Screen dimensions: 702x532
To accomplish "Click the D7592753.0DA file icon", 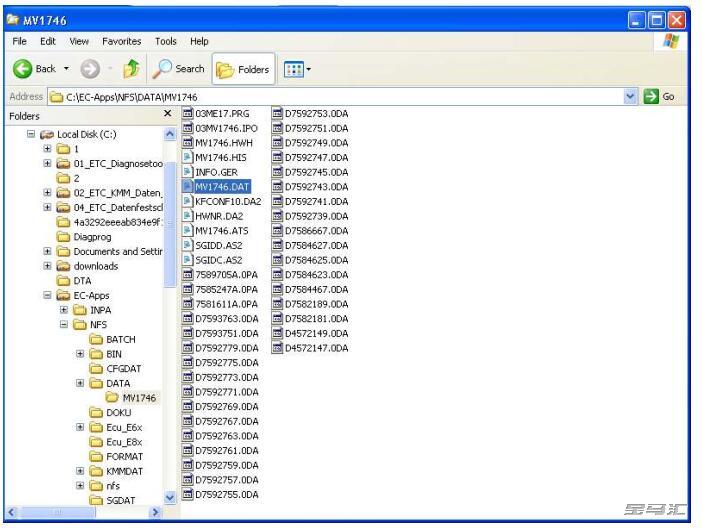I will pos(278,113).
